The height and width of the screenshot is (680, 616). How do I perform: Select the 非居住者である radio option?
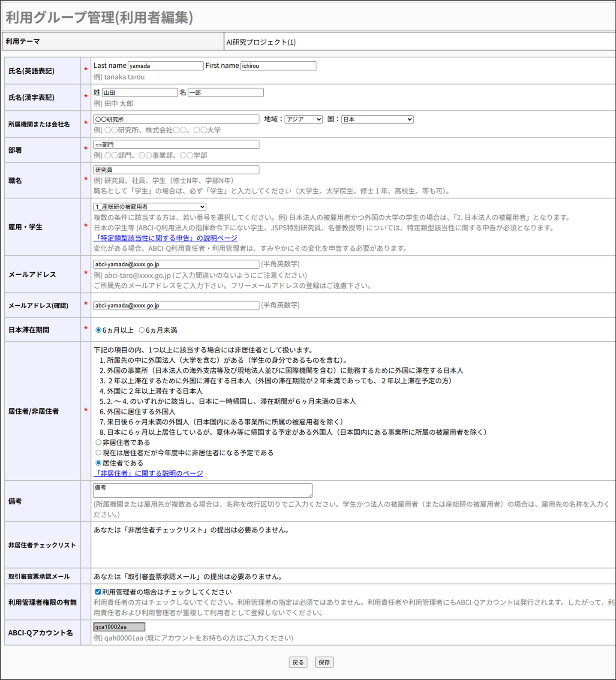(x=99, y=442)
